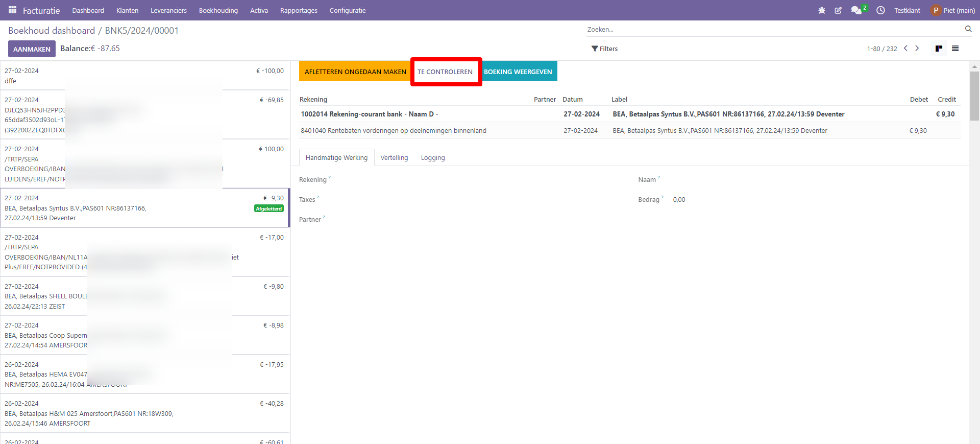The width and height of the screenshot is (980, 444).
Task: Open the activities clock icon
Action: click(880, 10)
